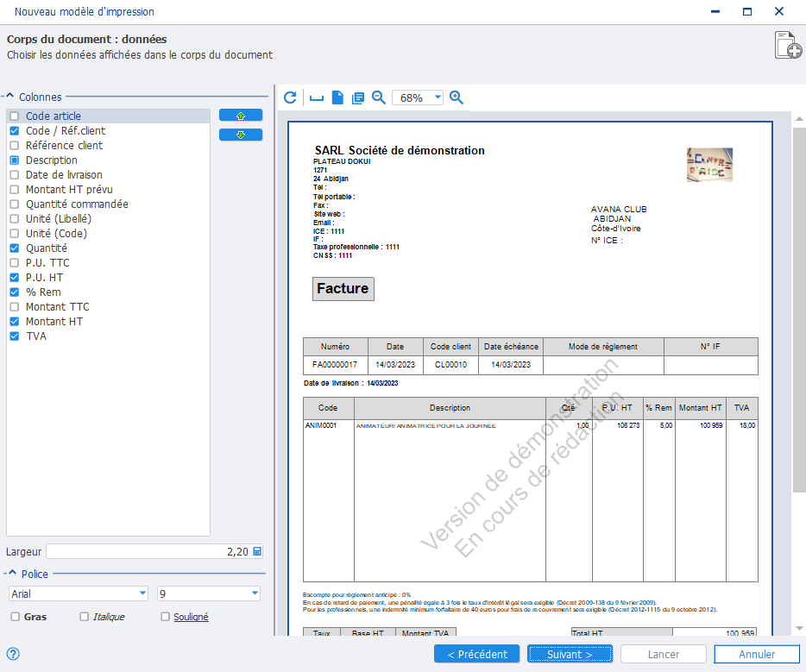Uncheck the Montant HT column
The image size is (806, 672).
pyautogui.click(x=15, y=321)
